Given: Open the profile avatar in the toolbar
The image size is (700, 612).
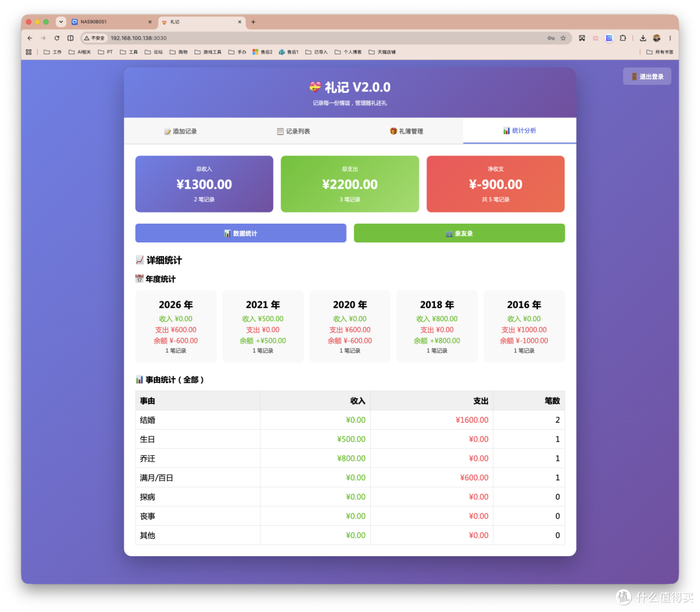Looking at the screenshot, I should tap(657, 38).
